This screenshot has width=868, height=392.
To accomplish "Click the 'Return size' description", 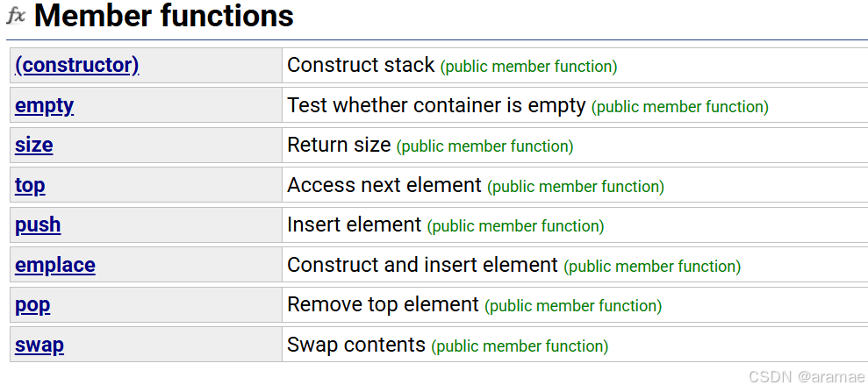I will 339,145.
